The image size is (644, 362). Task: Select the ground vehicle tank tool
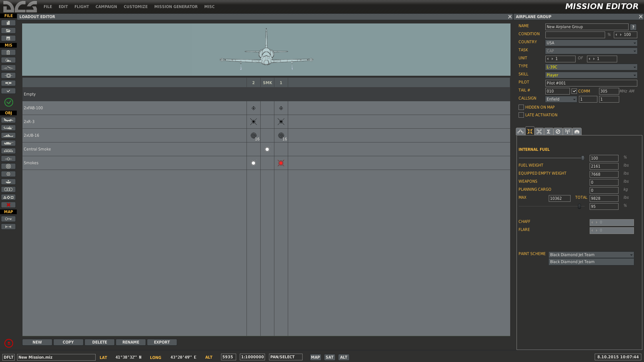coord(8,143)
